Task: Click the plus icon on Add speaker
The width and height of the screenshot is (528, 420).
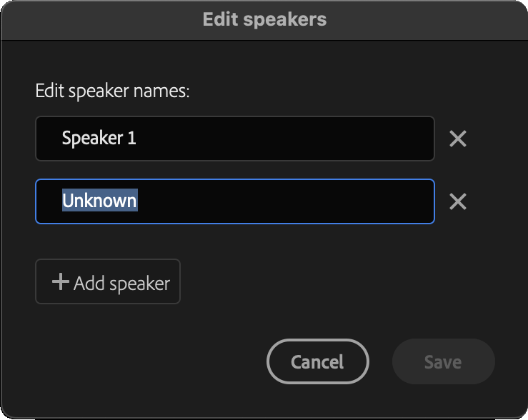Action: (x=61, y=281)
